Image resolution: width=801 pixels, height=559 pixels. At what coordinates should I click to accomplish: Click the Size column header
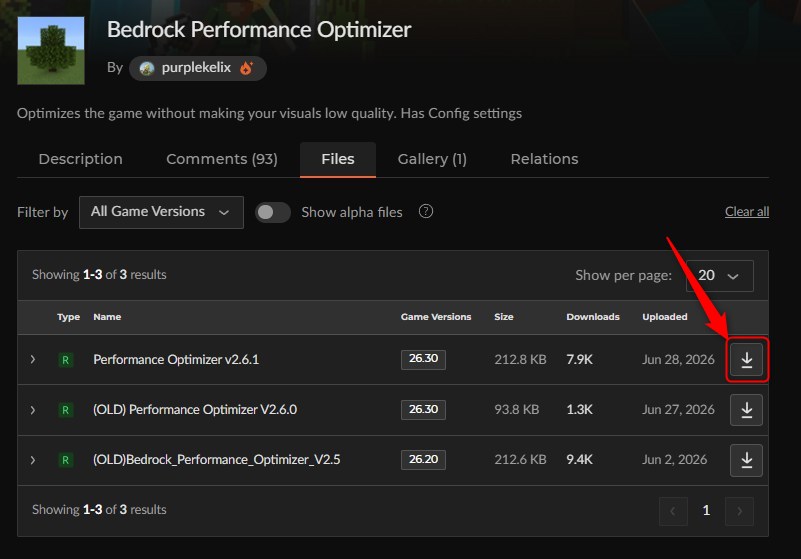(x=504, y=317)
